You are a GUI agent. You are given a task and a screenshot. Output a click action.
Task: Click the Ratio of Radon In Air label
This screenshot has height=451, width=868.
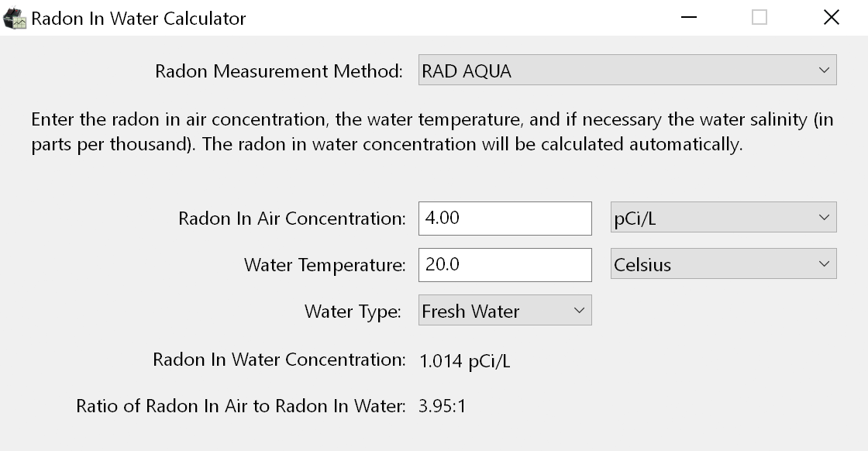click(240, 406)
